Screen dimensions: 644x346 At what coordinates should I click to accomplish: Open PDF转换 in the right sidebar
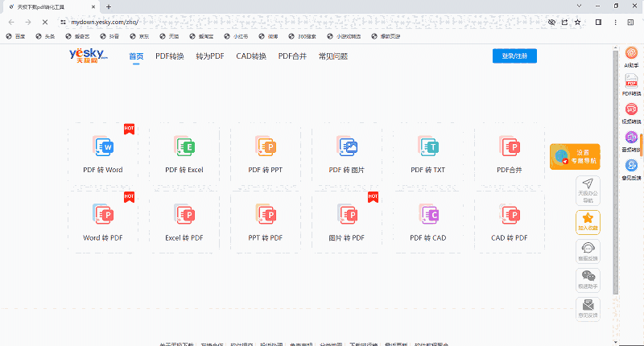(631, 85)
